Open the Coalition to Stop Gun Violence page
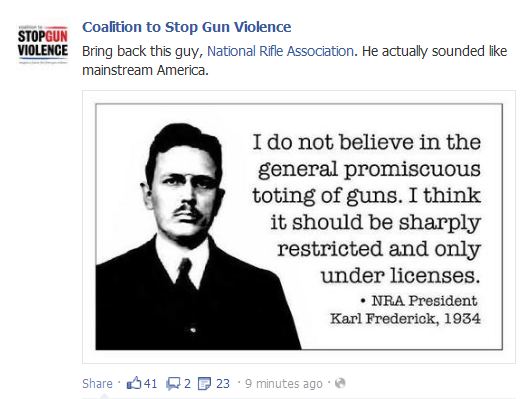531x399 pixels. click(x=187, y=27)
